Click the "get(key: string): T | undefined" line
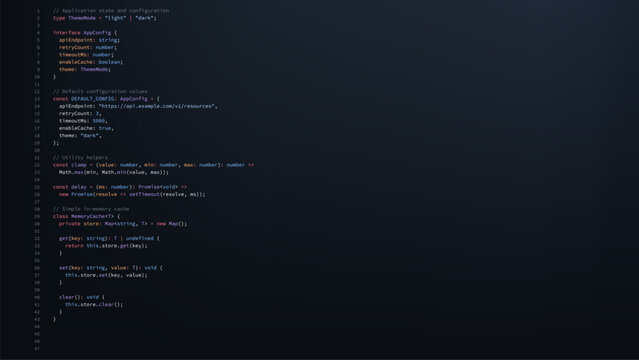This screenshot has width=639, height=360. click(109, 238)
